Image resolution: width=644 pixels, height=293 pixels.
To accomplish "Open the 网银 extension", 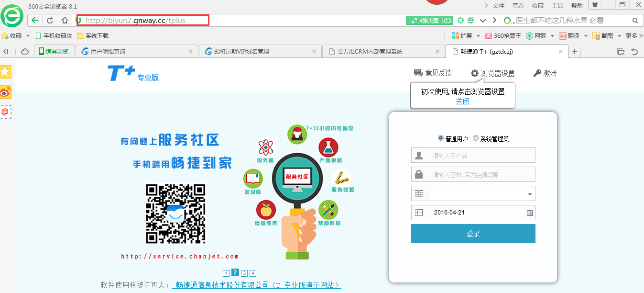I will [x=536, y=36].
